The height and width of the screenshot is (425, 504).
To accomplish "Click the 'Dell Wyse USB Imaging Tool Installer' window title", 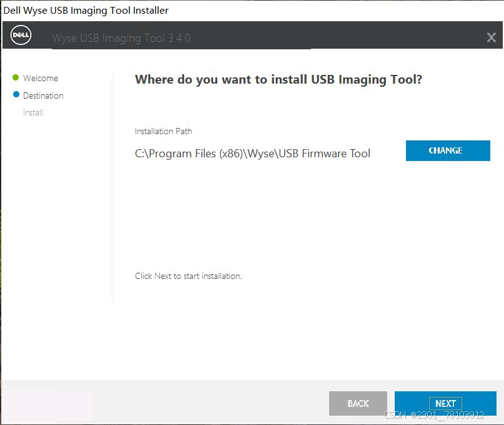I will (x=86, y=10).
